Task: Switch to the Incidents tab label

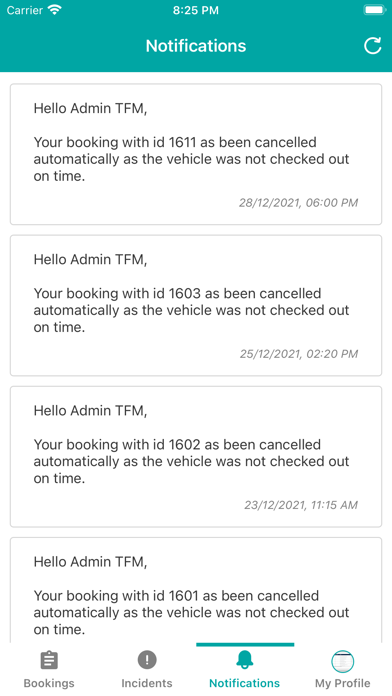Action: (147, 683)
